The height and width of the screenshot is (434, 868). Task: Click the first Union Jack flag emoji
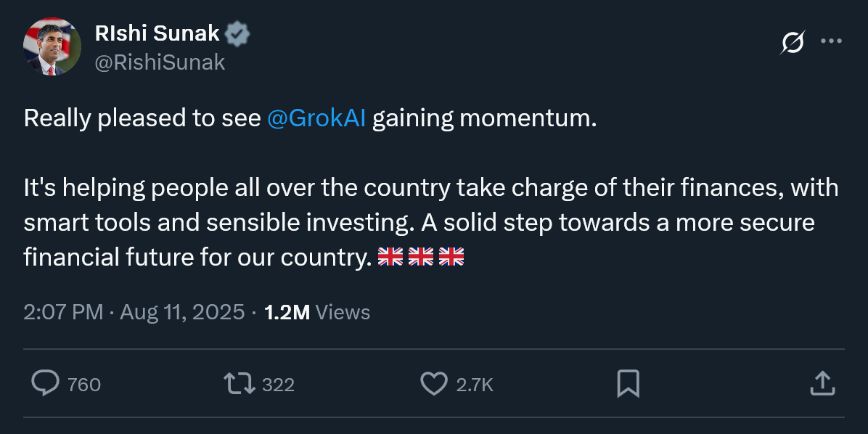tap(390, 257)
